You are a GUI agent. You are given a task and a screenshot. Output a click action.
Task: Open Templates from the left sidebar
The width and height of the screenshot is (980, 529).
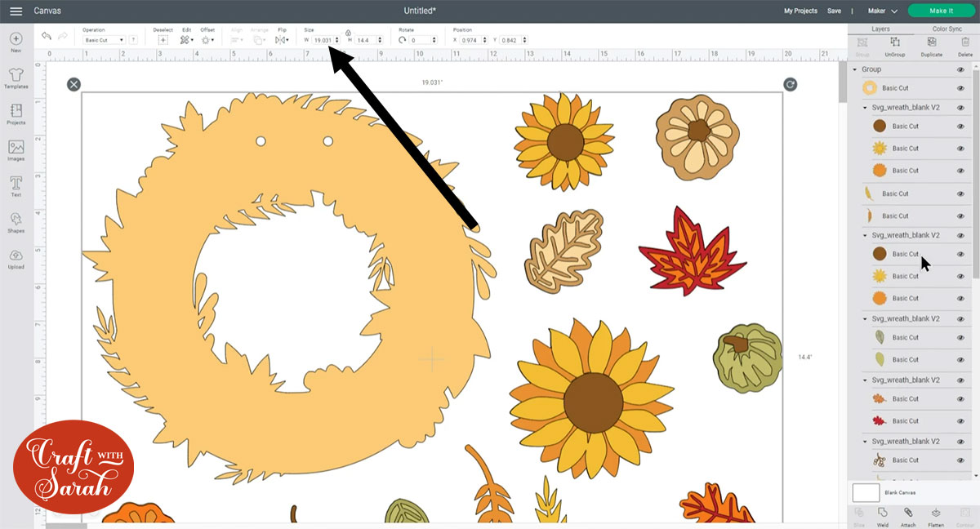tap(16, 78)
